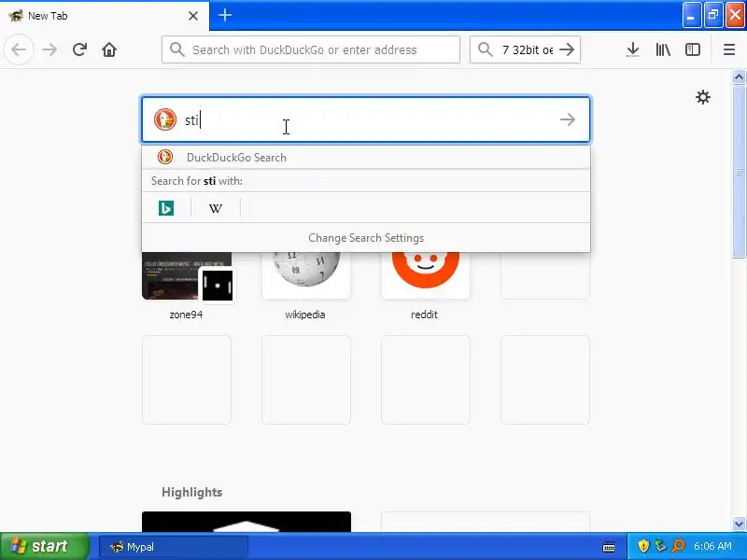This screenshot has width=747, height=560.
Task: Click the scrollbar down arrow
Action: pos(739,524)
